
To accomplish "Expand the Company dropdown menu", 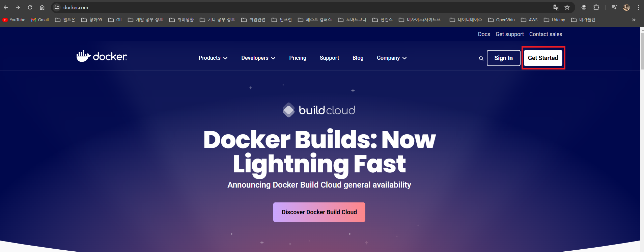I will 392,58.
